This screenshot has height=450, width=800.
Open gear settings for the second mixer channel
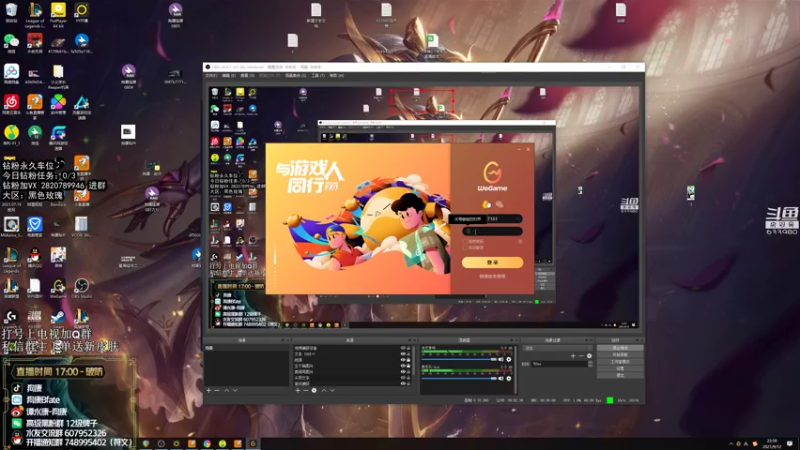pyautogui.click(x=509, y=378)
